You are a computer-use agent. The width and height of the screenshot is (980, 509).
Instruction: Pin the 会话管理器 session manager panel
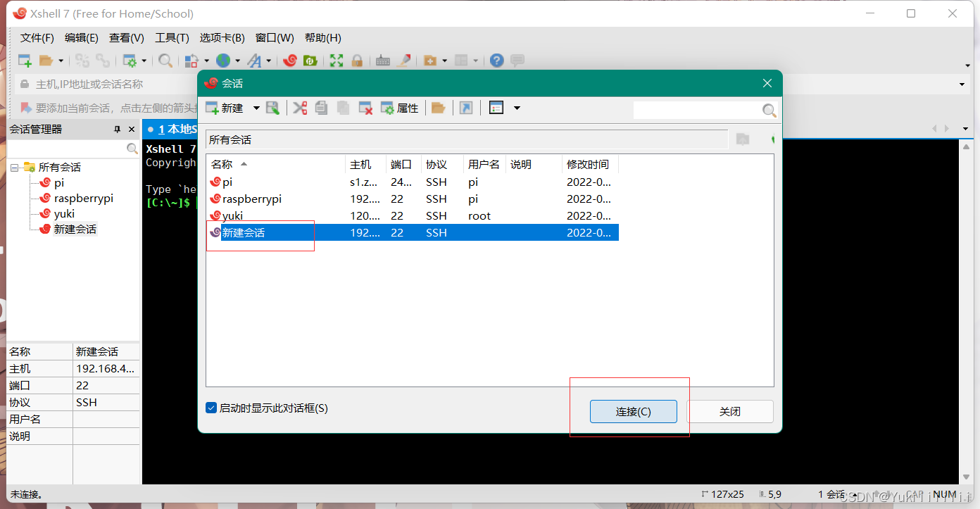pos(118,130)
